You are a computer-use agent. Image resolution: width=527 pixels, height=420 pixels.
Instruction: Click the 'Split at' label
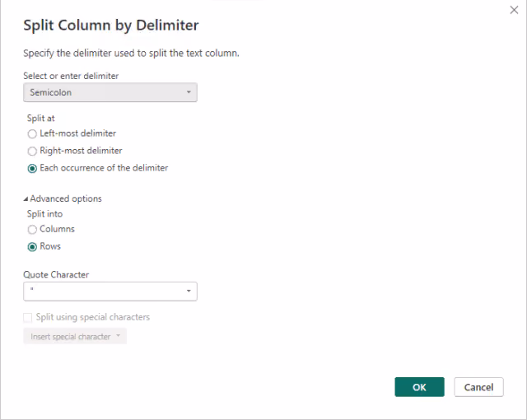pyautogui.click(x=40, y=119)
